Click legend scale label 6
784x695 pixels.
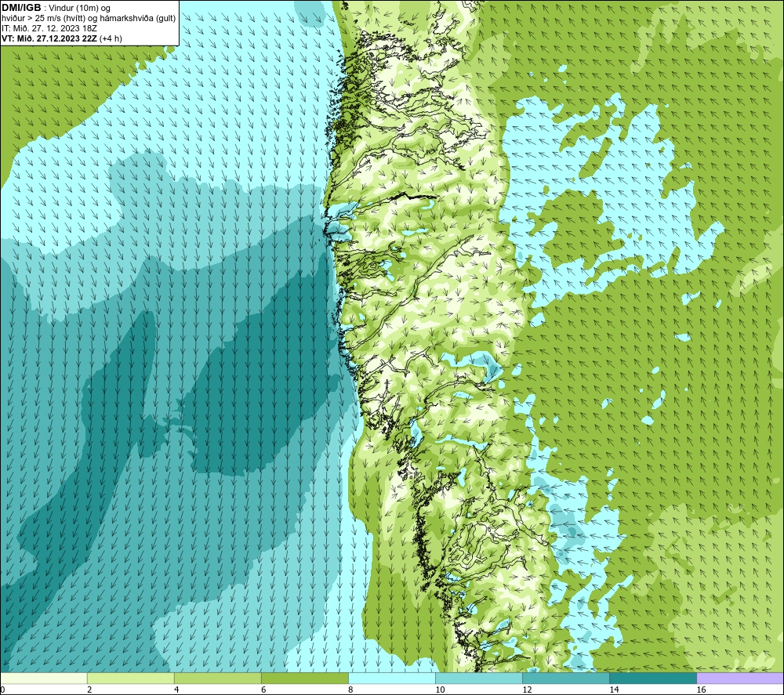click(263, 690)
